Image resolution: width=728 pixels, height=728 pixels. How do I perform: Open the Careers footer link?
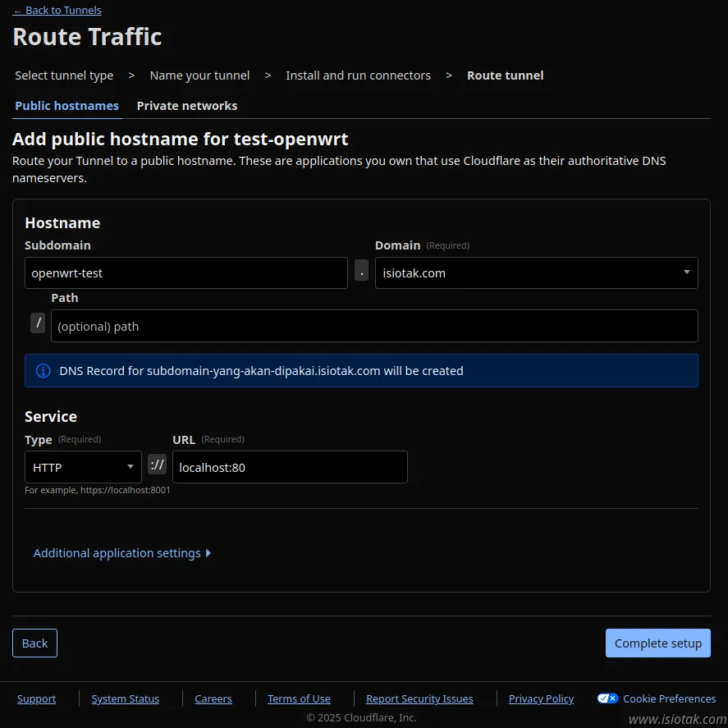click(x=213, y=698)
